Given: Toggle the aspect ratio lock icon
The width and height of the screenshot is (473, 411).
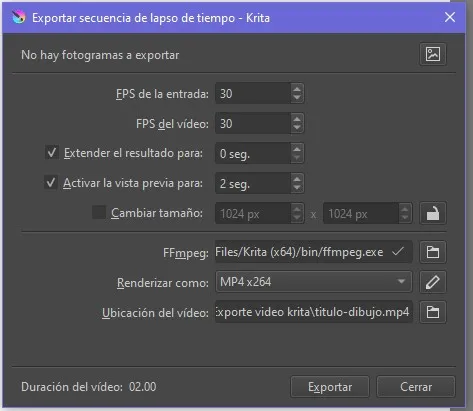Looking at the screenshot, I should click(433, 213).
